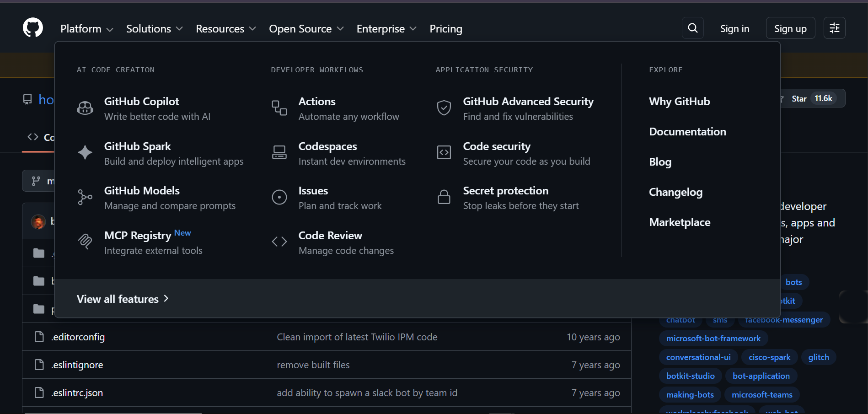The width and height of the screenshot is (868, 414).
Task: Click the GitHub Spark sparkle icon
Action: (x=85, y=152)
